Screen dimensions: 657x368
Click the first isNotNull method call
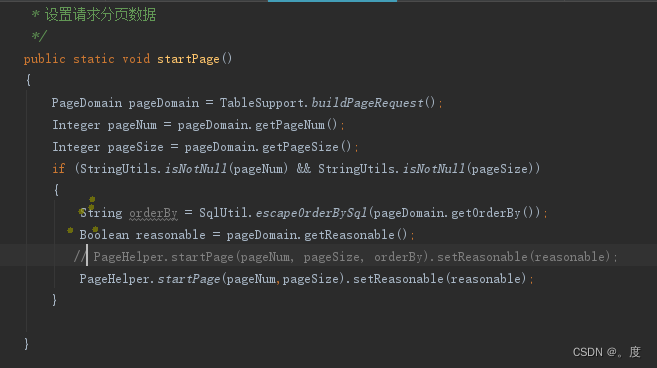[196, 168]
